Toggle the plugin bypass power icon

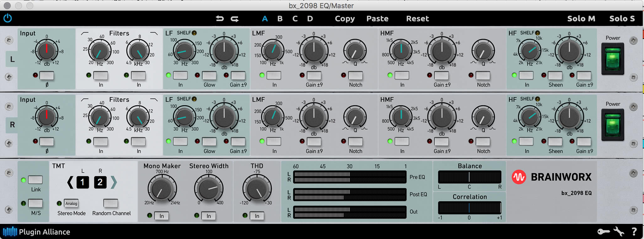pyautogui.click(x=8, y=18)
